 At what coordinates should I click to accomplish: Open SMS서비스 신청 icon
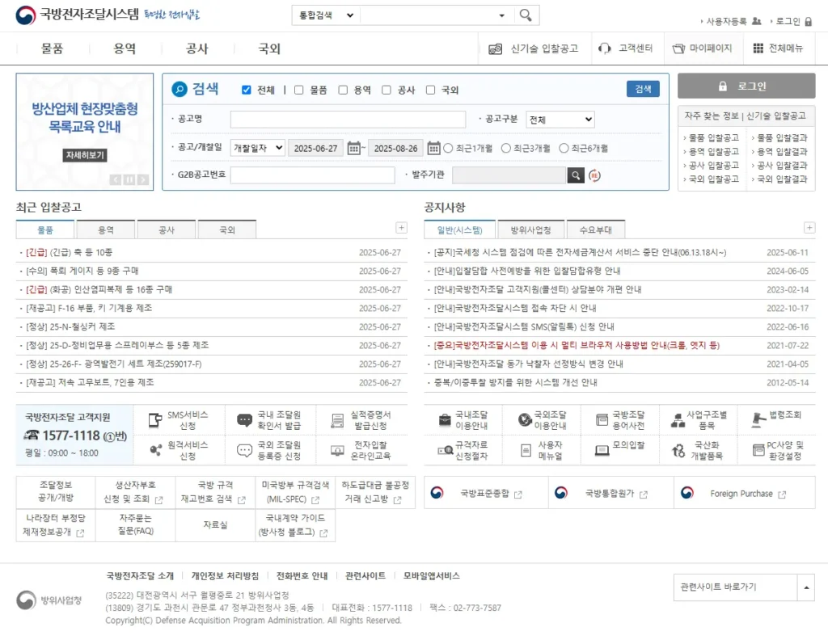coord(154,420)
